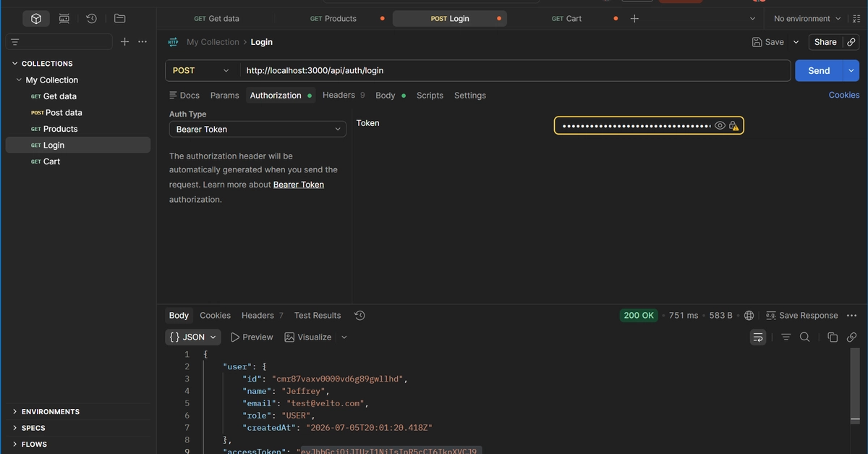Open the request Settings tab
Image resolution: width=868 pixels, height=454 pixels.
tap(470, 96)
